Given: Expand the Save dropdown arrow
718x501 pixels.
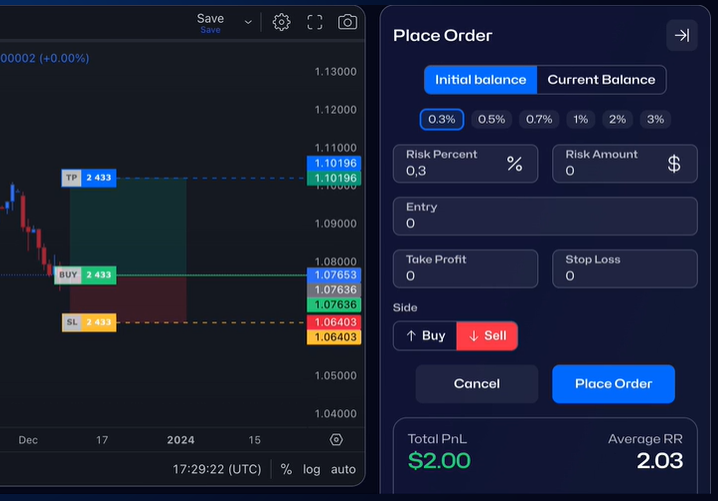Looking at the screenshot, I should pos(248,22).
